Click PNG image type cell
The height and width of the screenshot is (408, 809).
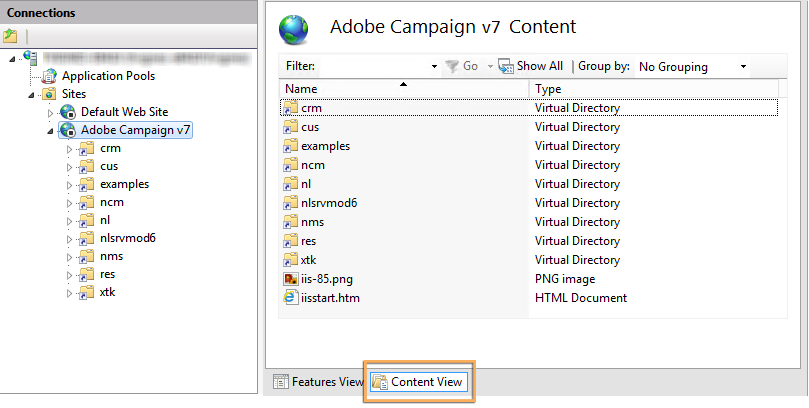pyautogui.click(x=565, y=279)
